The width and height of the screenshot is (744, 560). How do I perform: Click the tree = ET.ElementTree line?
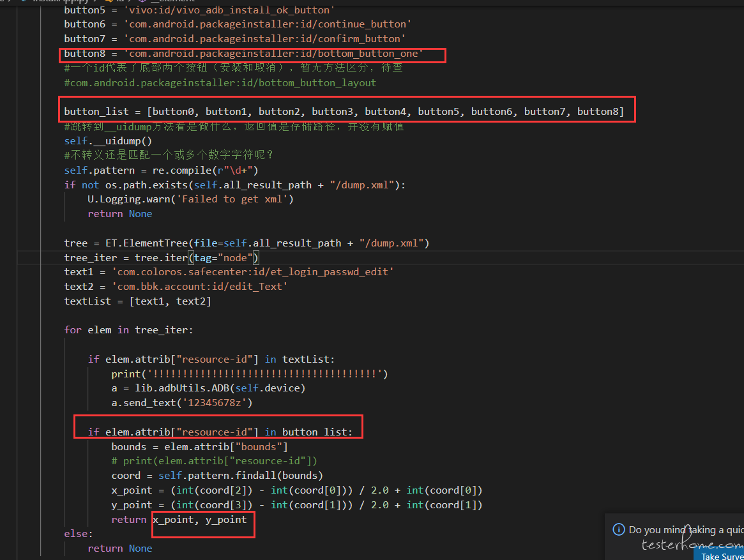tap(247, 243)
